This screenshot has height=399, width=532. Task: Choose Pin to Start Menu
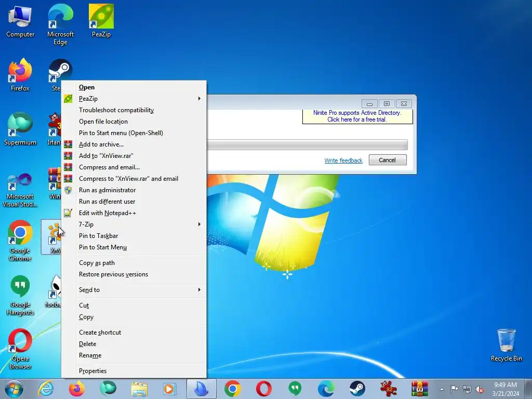pos(134,247)
